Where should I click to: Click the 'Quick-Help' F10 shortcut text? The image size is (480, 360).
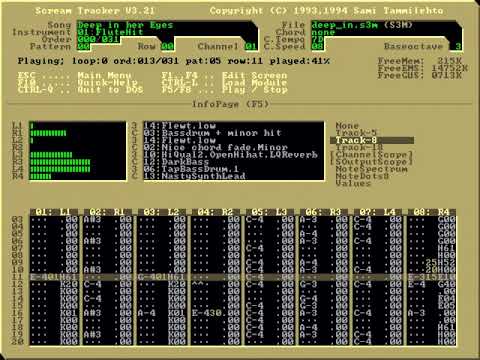click(x=107, y=82)
